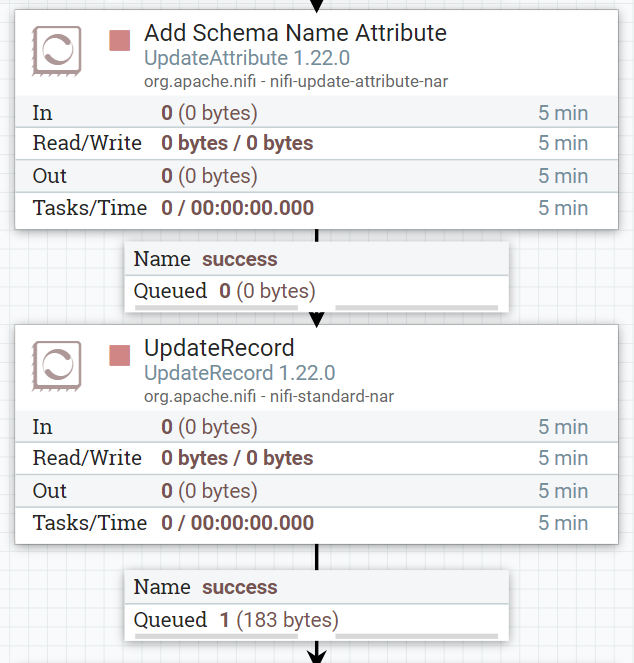The image size is (634, 663).
Task: Click data size backpressure bar of 183 bytes queue
Action: tap(417, 636)
